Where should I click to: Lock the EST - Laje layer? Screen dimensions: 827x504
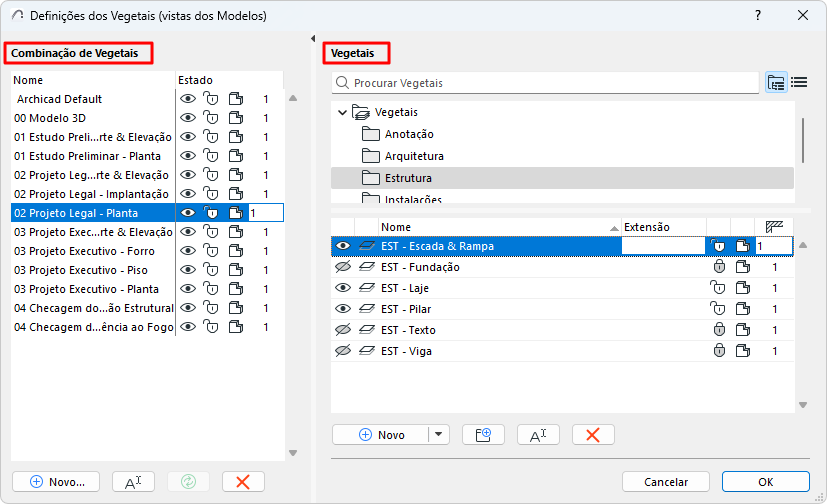(x=718, y=288)
